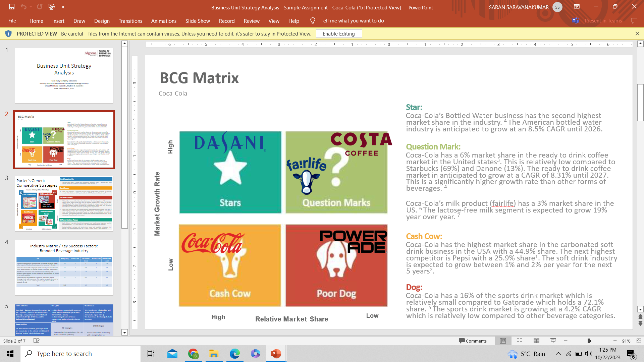Image resolution: width=644 pixels, height=362 pixels.
Task: Click the zoom in plus button
Action: [615, 341]
